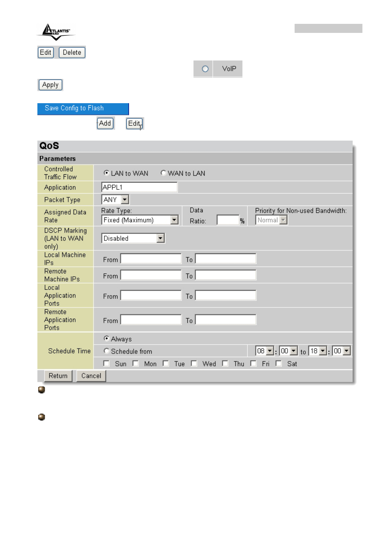Viewport: 392px width, 555px height.
Task: Click the Schedule Time label
Action: 69,351
